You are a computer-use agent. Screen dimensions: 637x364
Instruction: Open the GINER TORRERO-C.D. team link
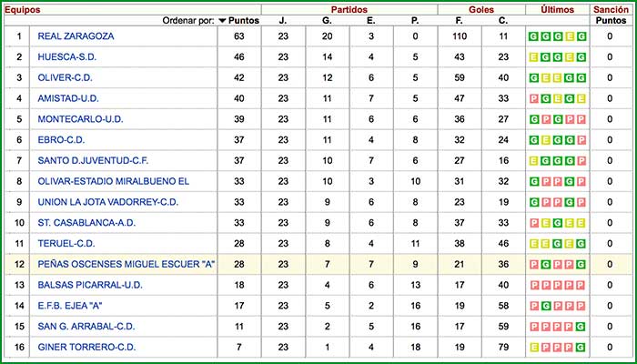coord(86,348)
